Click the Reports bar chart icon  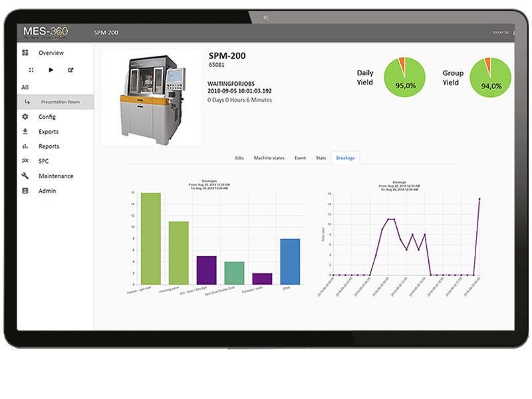tap(25, 146)
